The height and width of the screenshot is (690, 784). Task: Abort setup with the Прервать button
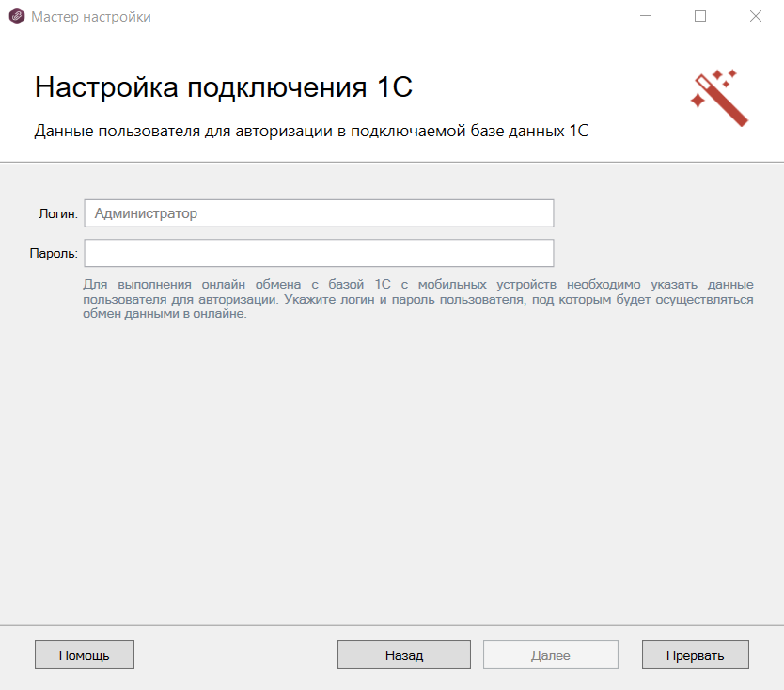696,655
